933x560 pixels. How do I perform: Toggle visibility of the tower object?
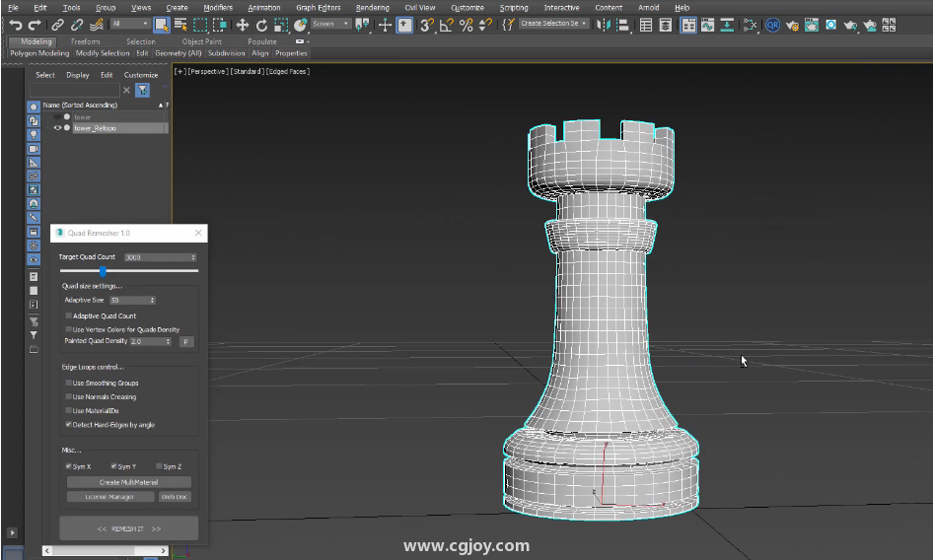(57, 117)
